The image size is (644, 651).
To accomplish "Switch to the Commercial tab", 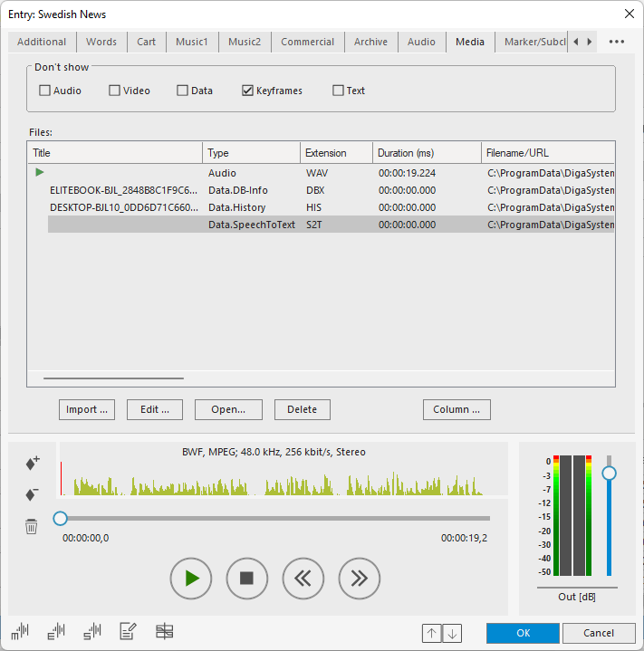I will click(x=307, y=42).
